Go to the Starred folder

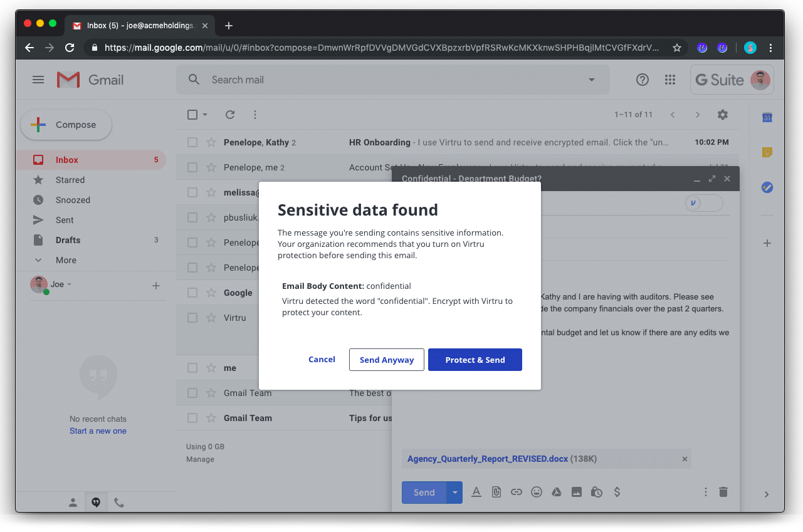[x=70, y=180]
